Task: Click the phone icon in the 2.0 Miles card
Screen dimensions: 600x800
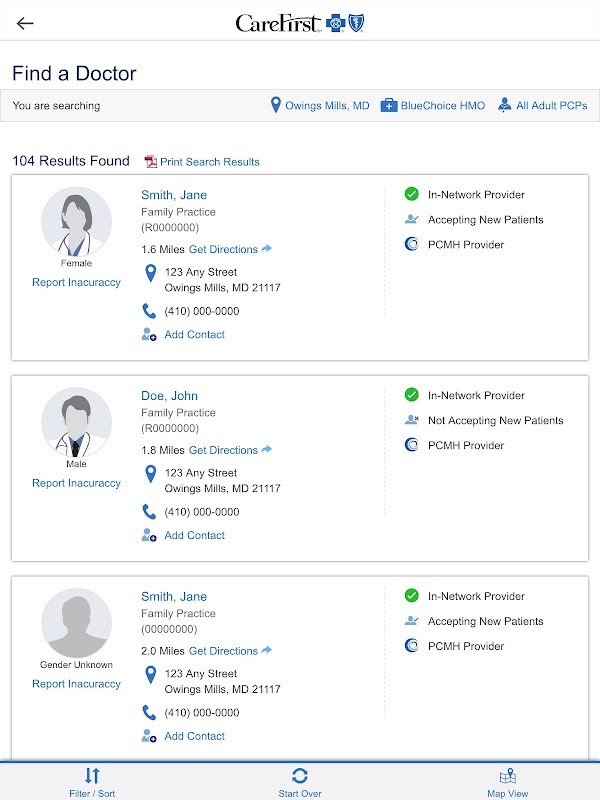Action: [x=149, y=712]
